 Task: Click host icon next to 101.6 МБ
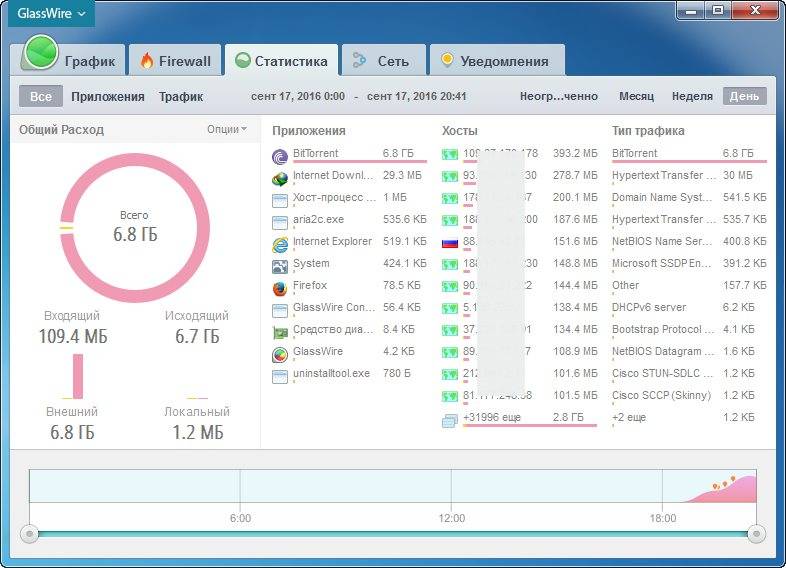click(450, 375)
